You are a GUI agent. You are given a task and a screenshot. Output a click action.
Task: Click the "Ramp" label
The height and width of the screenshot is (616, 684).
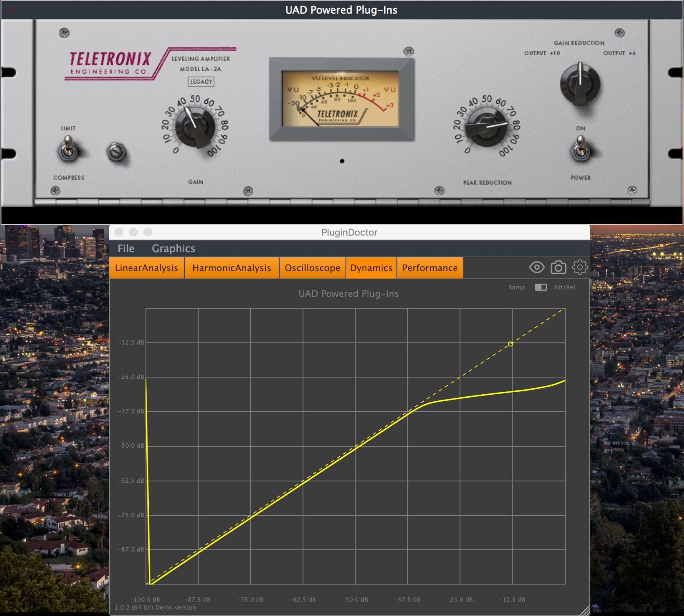[x=516, y=287]
